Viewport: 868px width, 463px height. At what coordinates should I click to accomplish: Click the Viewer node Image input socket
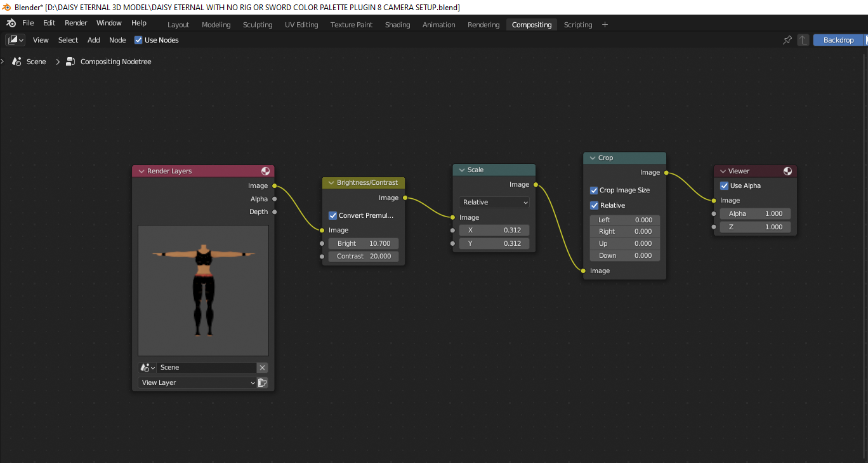click(714, 200)
